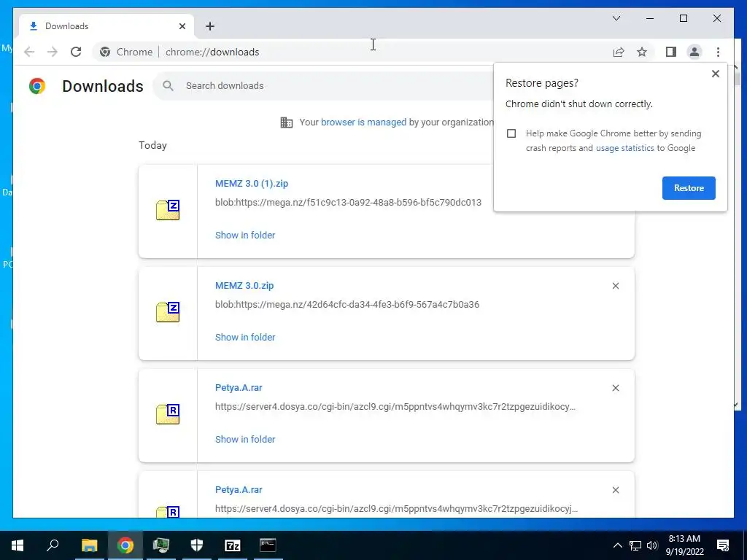
Task: Click the search magnifier icon in Downloads
Action: pyautogui.click(x=168, y=86)
